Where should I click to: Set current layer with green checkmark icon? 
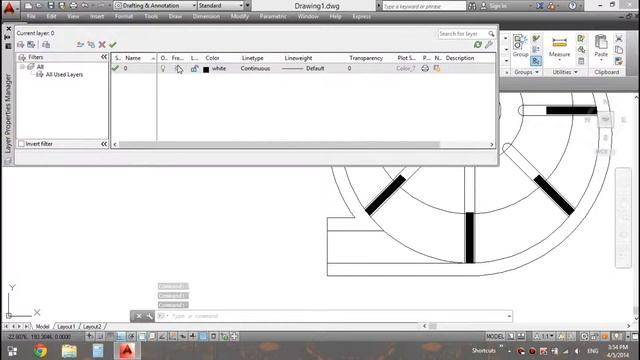pos(113,45)
